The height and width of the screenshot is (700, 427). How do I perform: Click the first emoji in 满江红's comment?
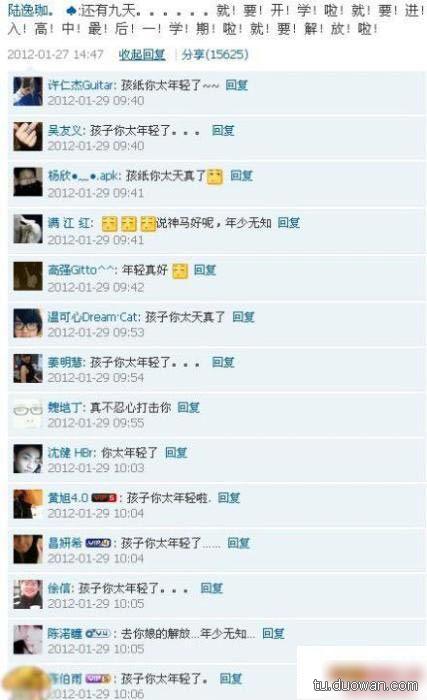coord(109,224)
